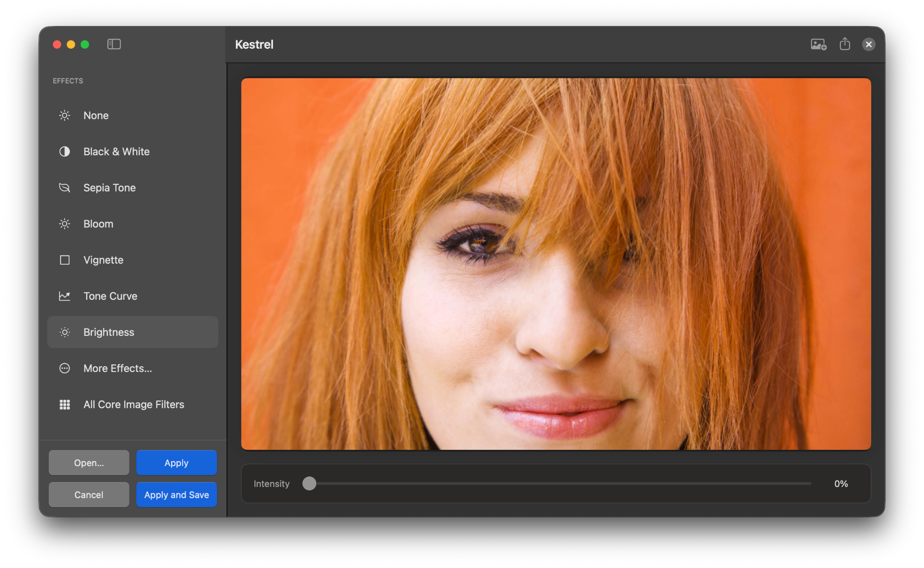This screenshot has width=924, height=568.
Task: Pick the Vignette effect label
Action: tap(103, 260)
